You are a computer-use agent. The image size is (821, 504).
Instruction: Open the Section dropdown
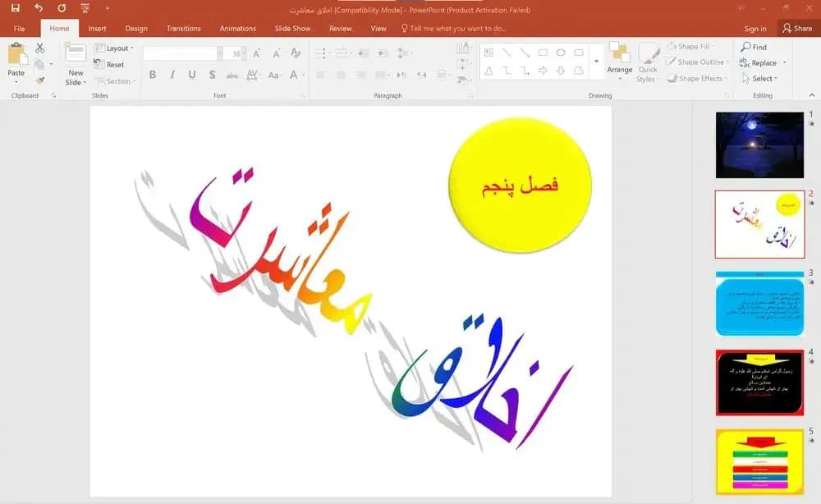point(116,81)
